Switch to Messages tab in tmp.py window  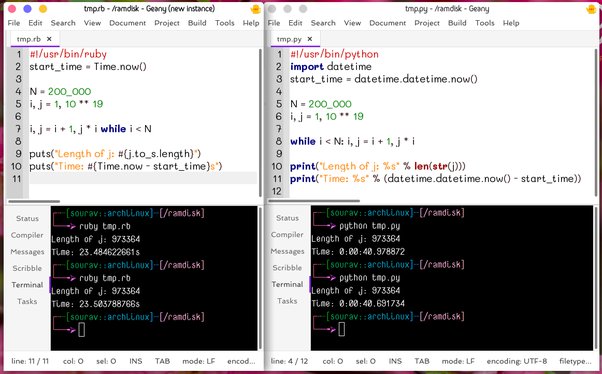pyautogui.click(x=287, y=252)
